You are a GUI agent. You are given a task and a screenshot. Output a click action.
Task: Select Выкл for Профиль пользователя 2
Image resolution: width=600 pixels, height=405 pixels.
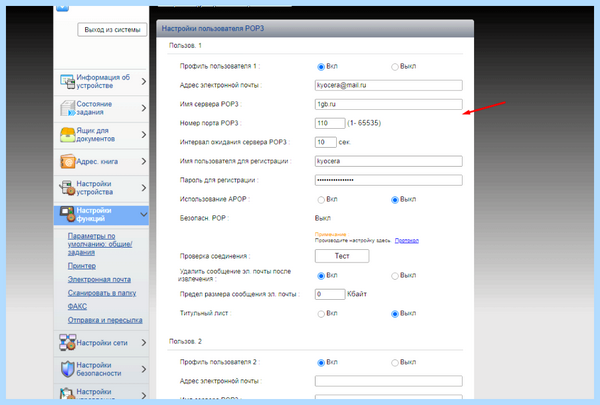pyautogui.click(x=395, y=363)
